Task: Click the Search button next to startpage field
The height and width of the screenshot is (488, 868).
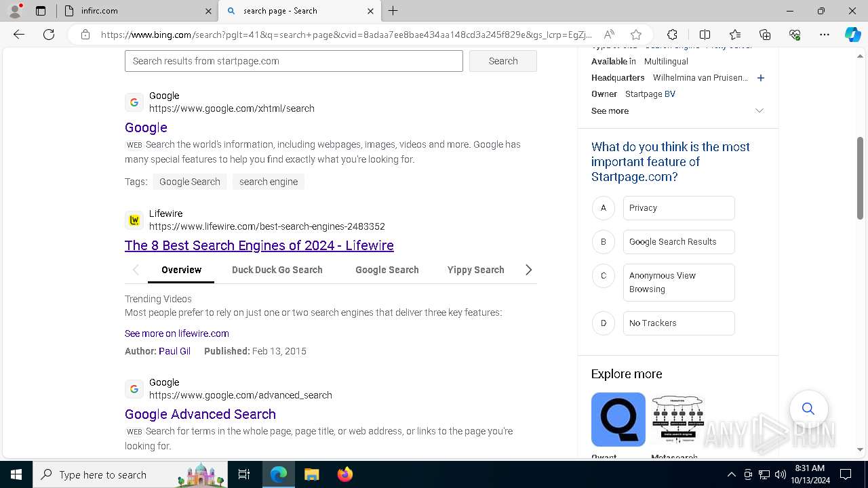Action: [503, 61]
